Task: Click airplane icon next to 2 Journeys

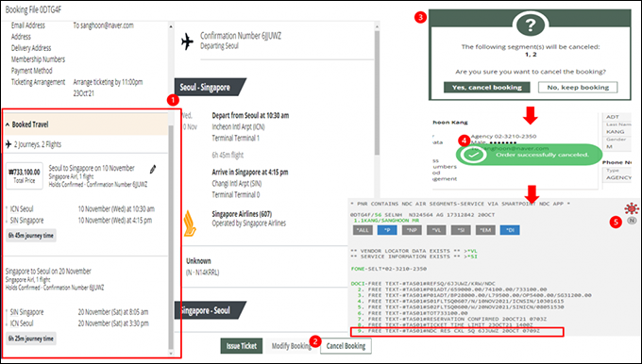Action: coord(8,144)
